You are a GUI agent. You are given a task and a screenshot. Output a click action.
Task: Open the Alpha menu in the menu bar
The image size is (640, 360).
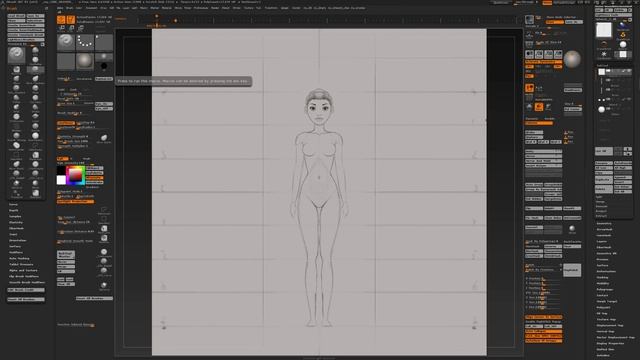(60, 8)
